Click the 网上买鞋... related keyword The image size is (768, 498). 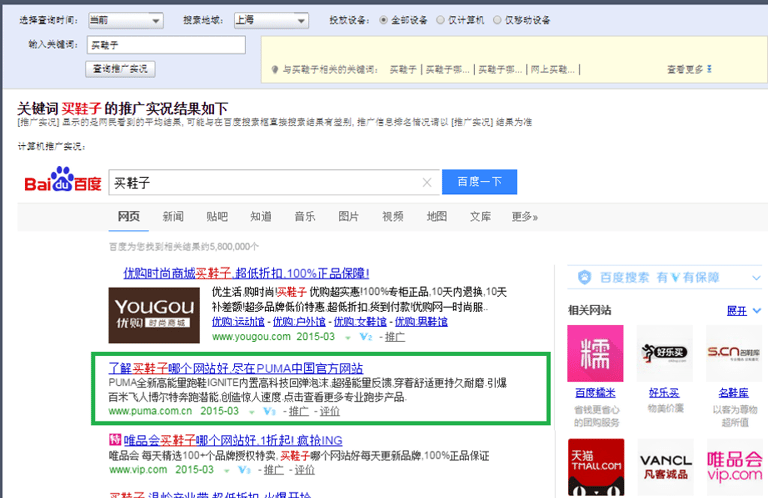(552, 70)
